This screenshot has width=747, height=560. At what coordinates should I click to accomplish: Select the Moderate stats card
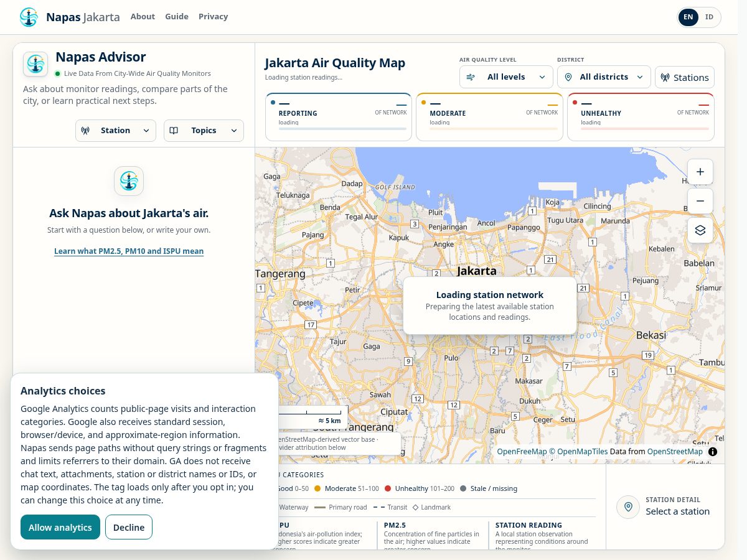[x=490, y=117]
